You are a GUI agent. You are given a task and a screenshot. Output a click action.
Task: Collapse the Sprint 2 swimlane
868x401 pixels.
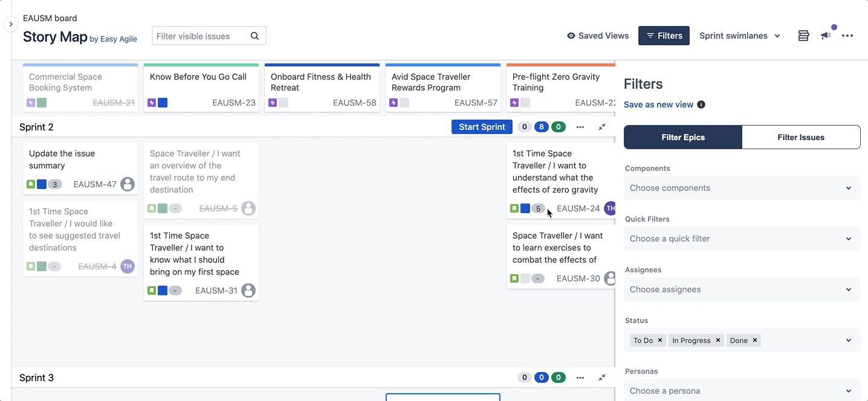tap(602, 127)
